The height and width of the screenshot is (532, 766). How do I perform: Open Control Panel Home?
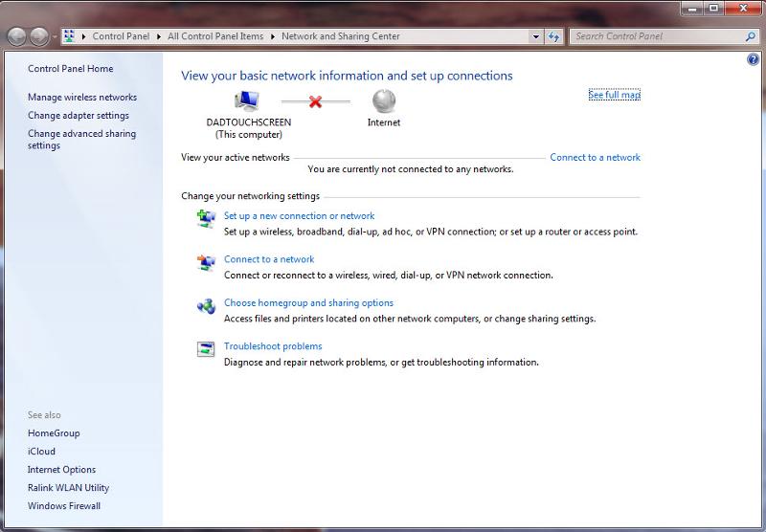(x=70, y=69)
